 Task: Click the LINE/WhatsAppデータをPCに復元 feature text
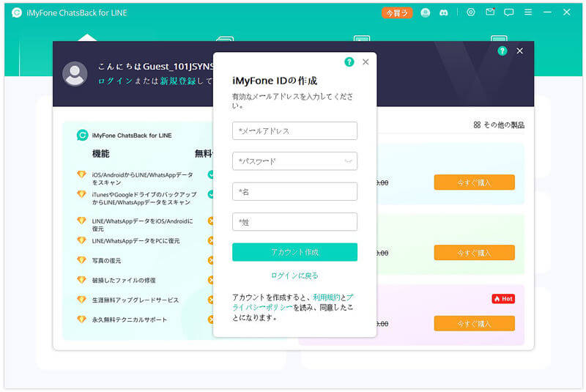click(136, 241)
